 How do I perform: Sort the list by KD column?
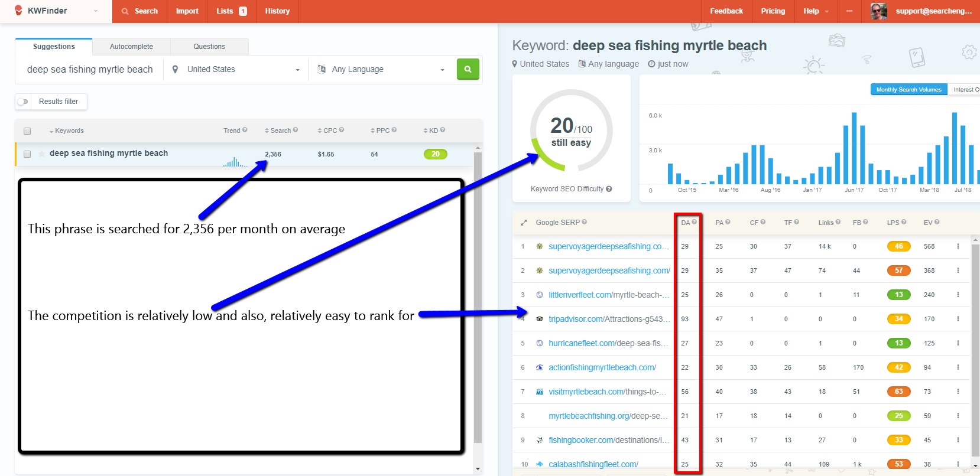[431, 131]
